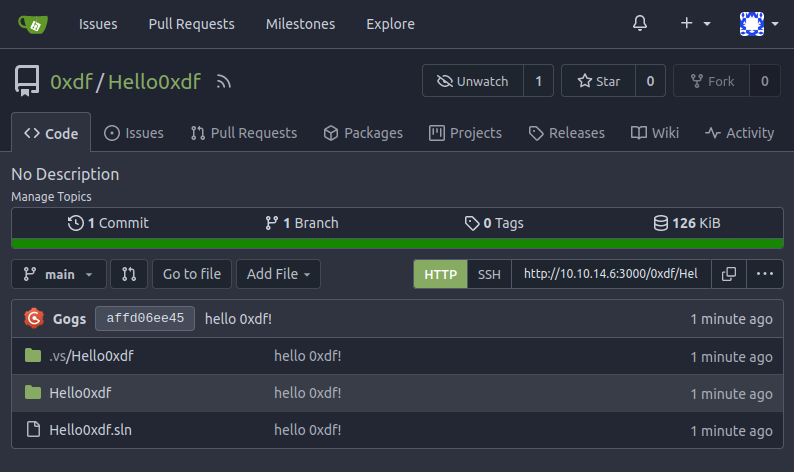The width and height of the screenshot is (794, 472).
Task: Open the user avatar menu
Action: tap(759, 24)
